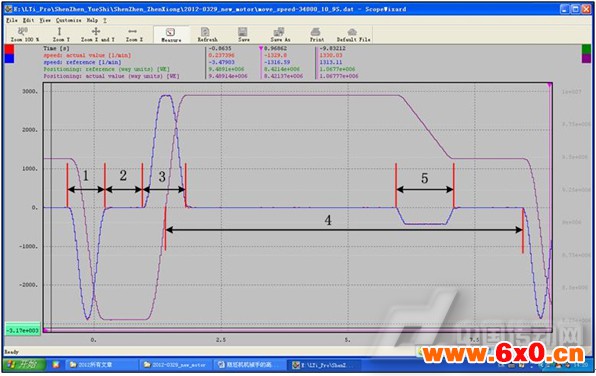
Task: Select the Zoom X tool
Action: point(134,34)
